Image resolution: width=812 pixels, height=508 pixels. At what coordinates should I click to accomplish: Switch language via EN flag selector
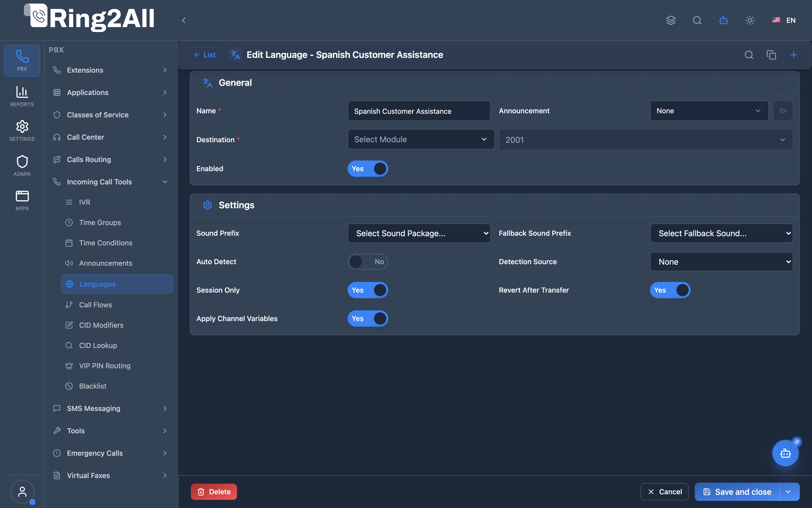pos(784,20)
